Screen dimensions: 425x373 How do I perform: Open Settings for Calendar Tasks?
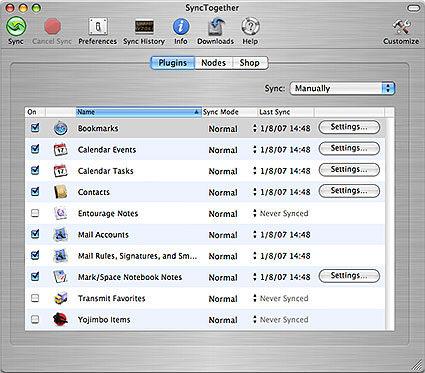349,170
